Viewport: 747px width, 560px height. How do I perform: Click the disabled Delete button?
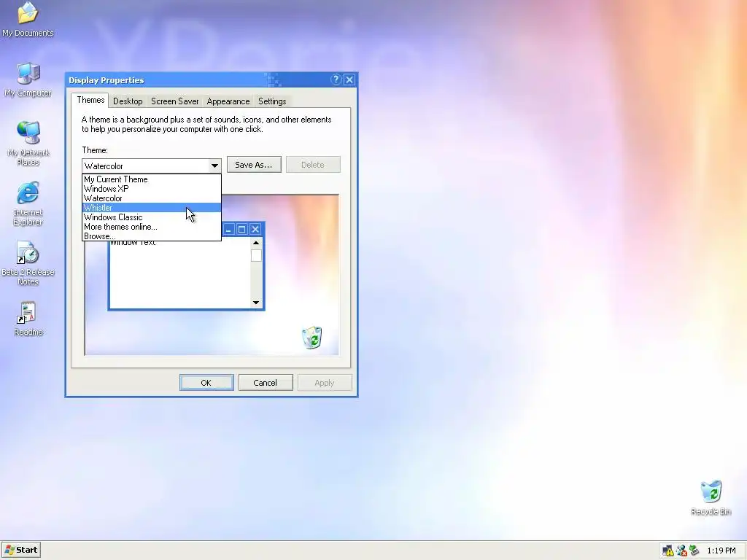(x=313, y=165)
